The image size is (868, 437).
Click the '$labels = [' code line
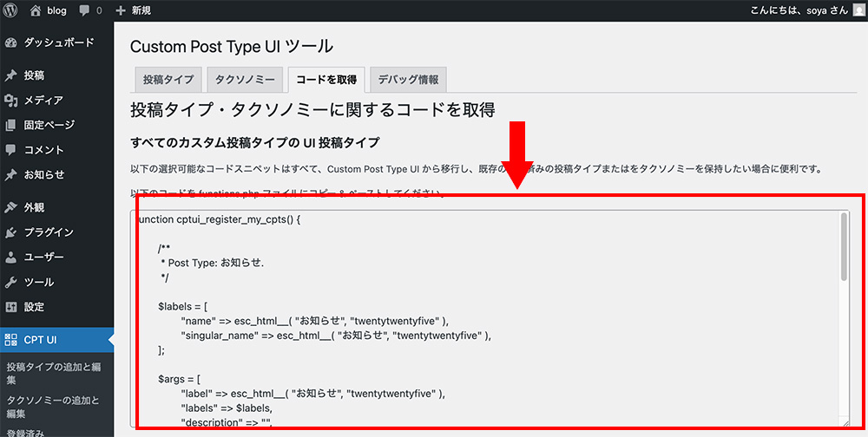tap(182, 306)
